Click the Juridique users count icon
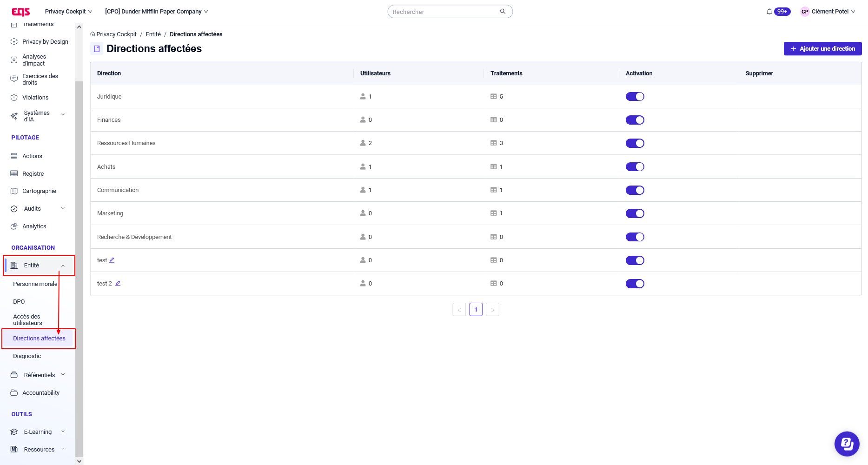 [x=363, y=97]
